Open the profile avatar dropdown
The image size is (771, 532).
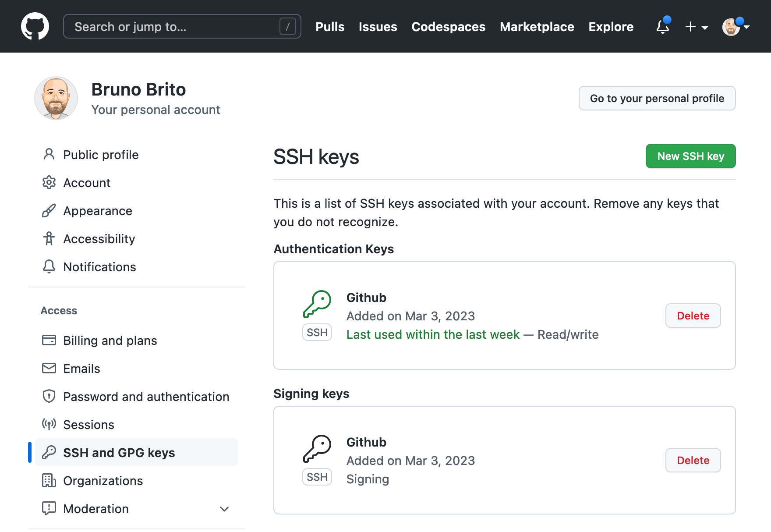732,27
